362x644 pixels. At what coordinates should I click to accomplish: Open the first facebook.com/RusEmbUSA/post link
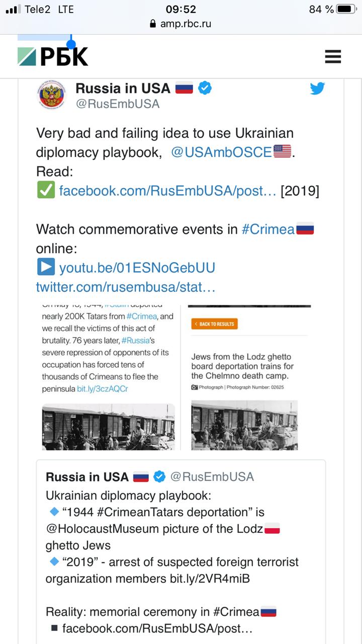point(167,191)
